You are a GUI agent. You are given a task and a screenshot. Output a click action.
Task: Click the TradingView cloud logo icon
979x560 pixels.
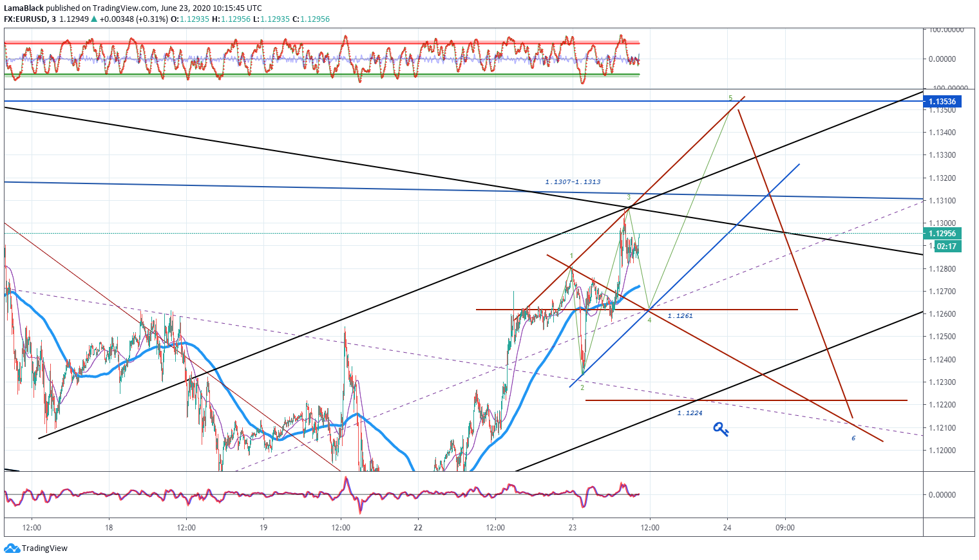pos(12,548)
